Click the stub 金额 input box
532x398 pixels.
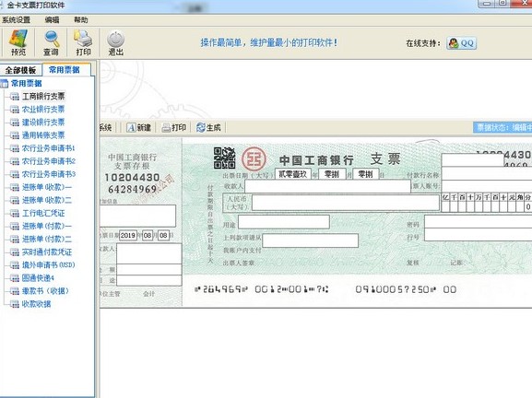coord(149,270)
